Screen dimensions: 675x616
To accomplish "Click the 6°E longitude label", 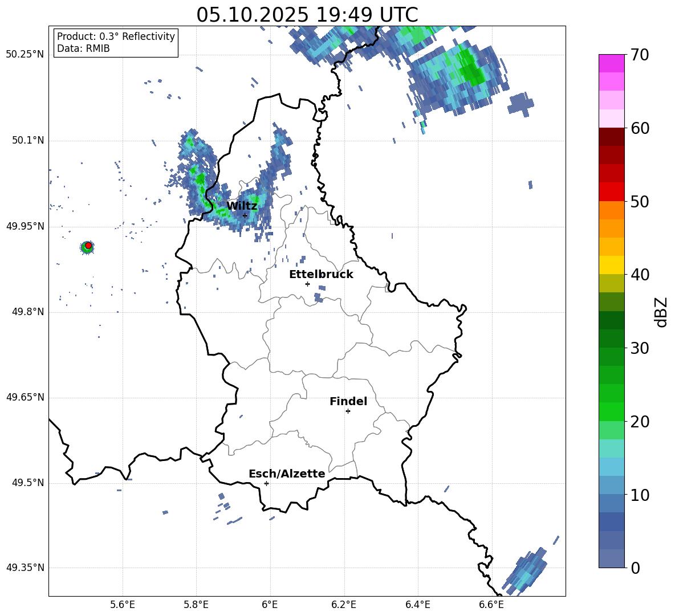I will (270, 605).
